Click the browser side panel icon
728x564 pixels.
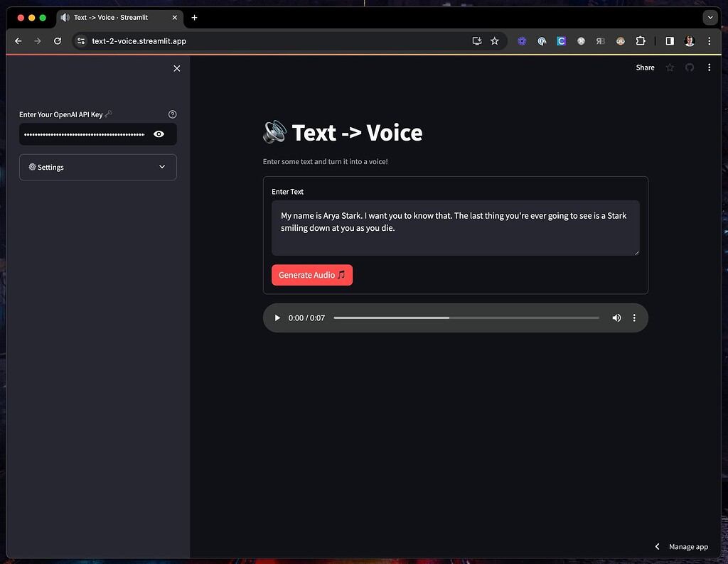pos(669,41)
